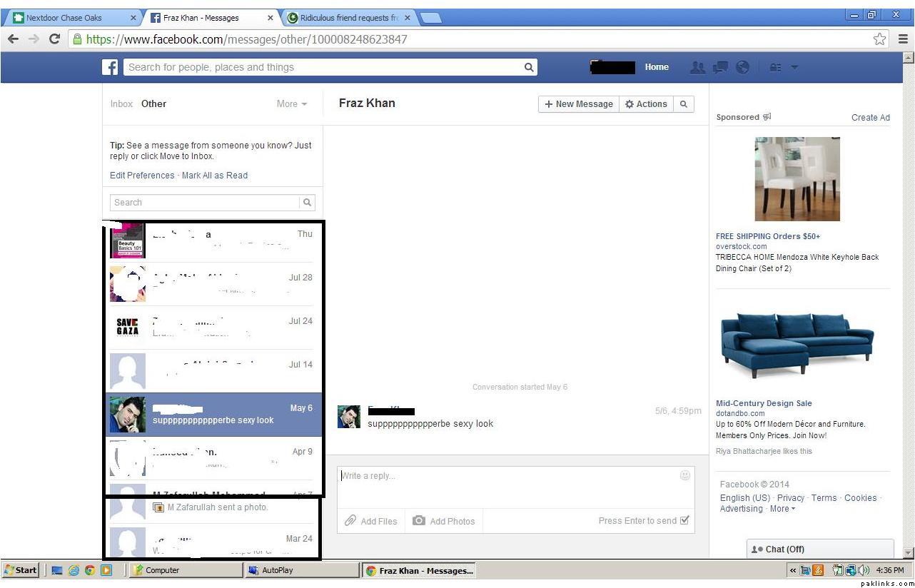Bookmark the page with the star icon

pyautogui.click(x=880, y=39)
